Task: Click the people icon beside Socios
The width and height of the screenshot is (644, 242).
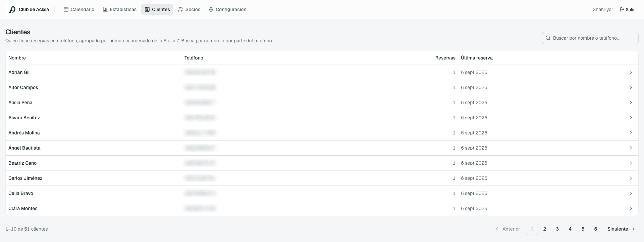Action: pos(181,9)
